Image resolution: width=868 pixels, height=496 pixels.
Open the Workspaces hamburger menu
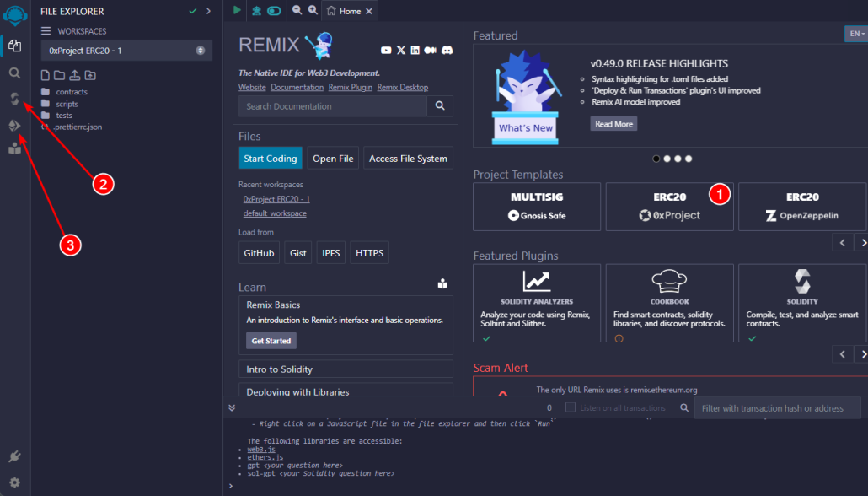(46, 31)
